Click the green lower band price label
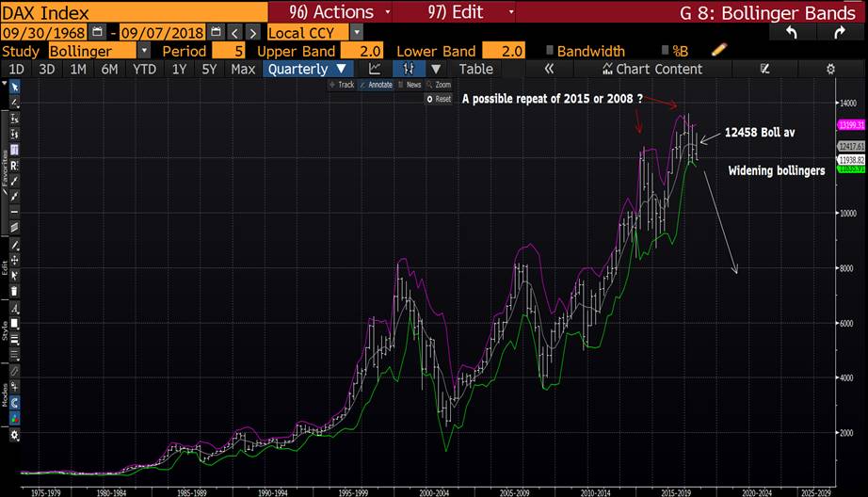Viewport: 868px width, 497px height. [851, 168]
